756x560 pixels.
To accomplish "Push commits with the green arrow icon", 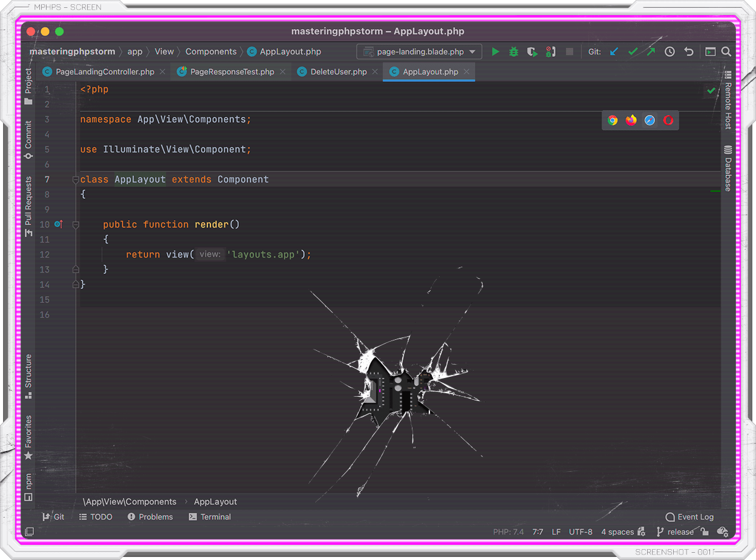I will [x=651, y=51].
